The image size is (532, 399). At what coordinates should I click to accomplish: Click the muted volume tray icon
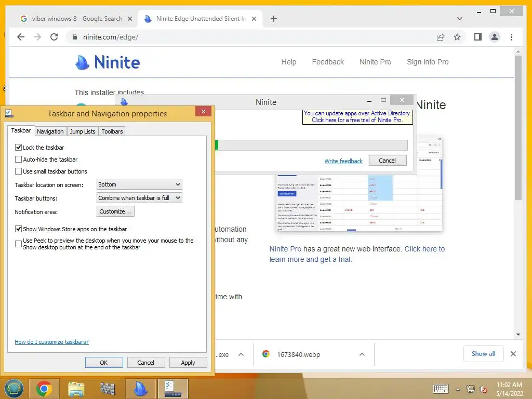point(483,389)
